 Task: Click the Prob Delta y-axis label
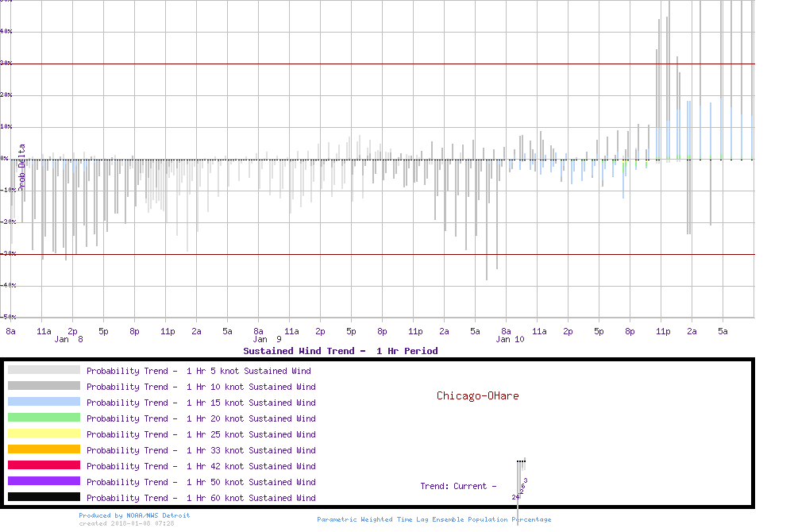pyautogui.click(x=22, y=165)
